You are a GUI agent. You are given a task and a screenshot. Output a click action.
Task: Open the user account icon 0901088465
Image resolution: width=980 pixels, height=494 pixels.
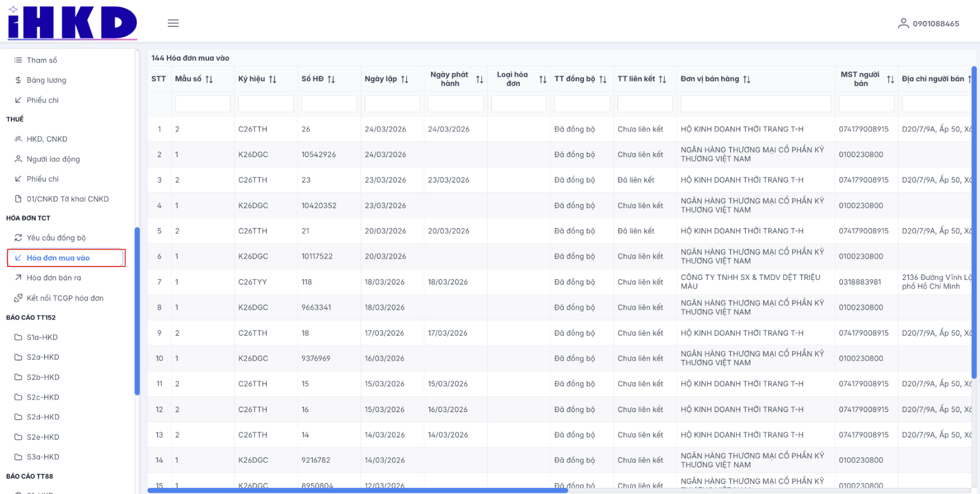(903, 23)
